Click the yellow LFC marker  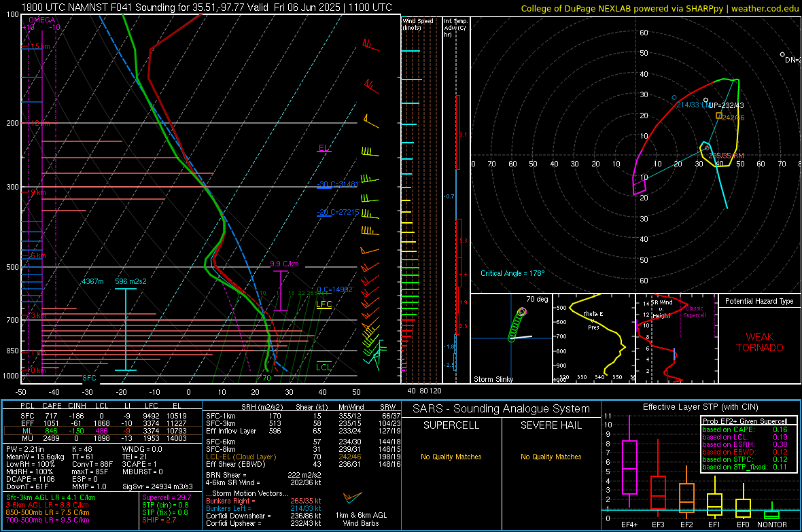tap(324, 304)
